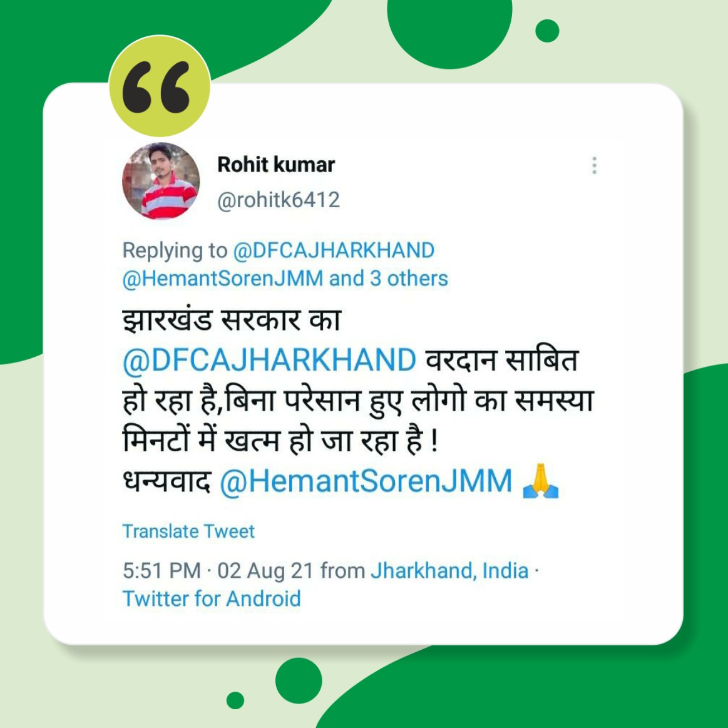
Task: Click the @DFCAJHARKHAND mention inside tweet body
Action: coord(269,361)
